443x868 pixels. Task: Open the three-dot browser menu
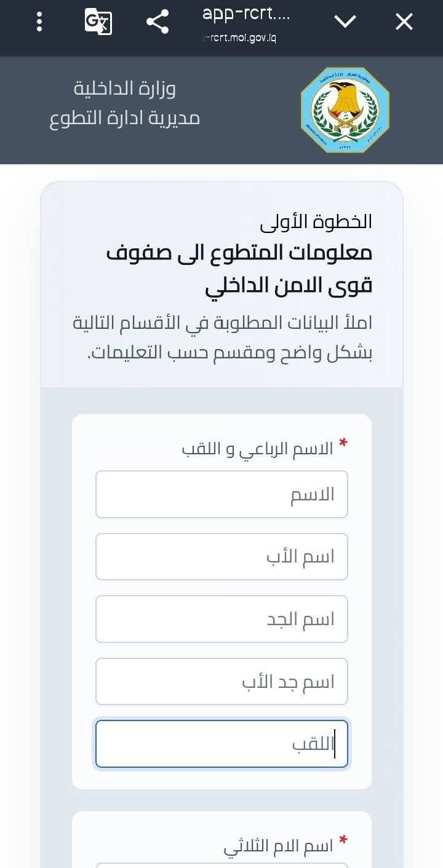coord(39,22)
